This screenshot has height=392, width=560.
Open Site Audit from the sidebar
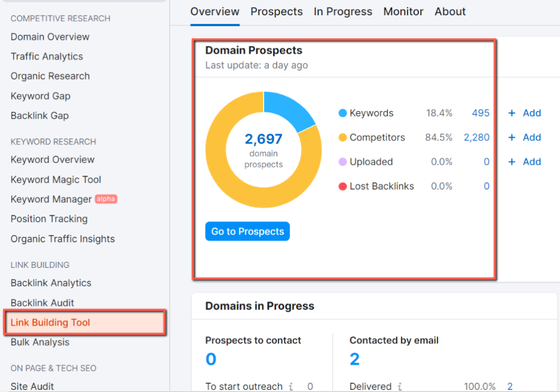tap(32, 386)
